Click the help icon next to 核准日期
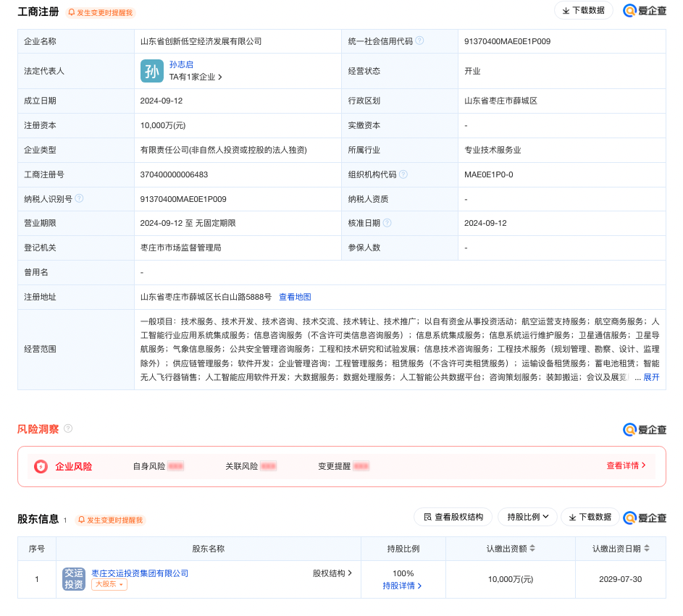This screenshot has height=616, width=683. pyautogui.click(x=387, y=223)
